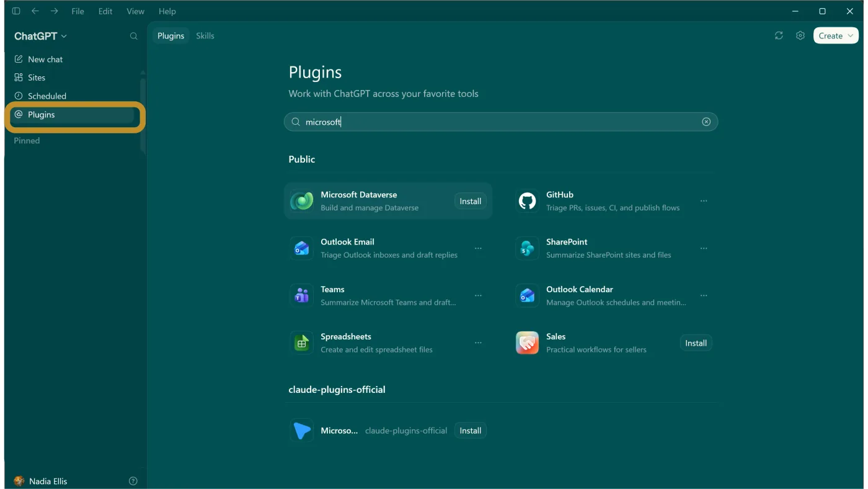Click the Microsoft Dataverse icon
Viewport: 868px width, 489px height.
(x=302, y=201)
